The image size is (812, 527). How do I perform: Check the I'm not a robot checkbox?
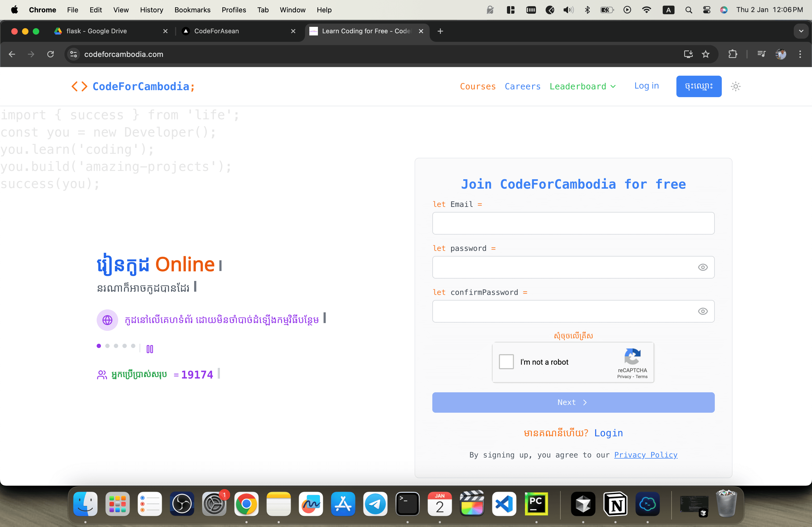point(506,362)
